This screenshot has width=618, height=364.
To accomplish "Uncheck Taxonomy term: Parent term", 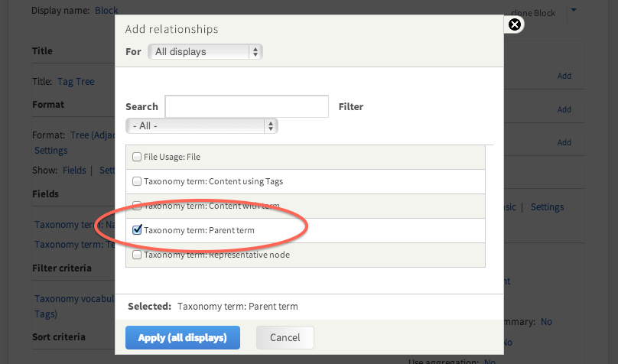I will pyautogui.click(x=137, y=229).
